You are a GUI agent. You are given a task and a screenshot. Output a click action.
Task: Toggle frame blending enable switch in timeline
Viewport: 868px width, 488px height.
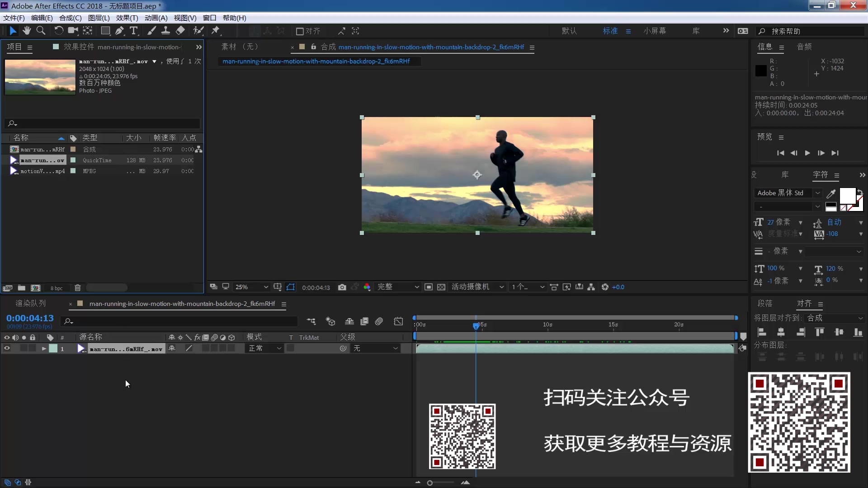click(x=364, y=321)
